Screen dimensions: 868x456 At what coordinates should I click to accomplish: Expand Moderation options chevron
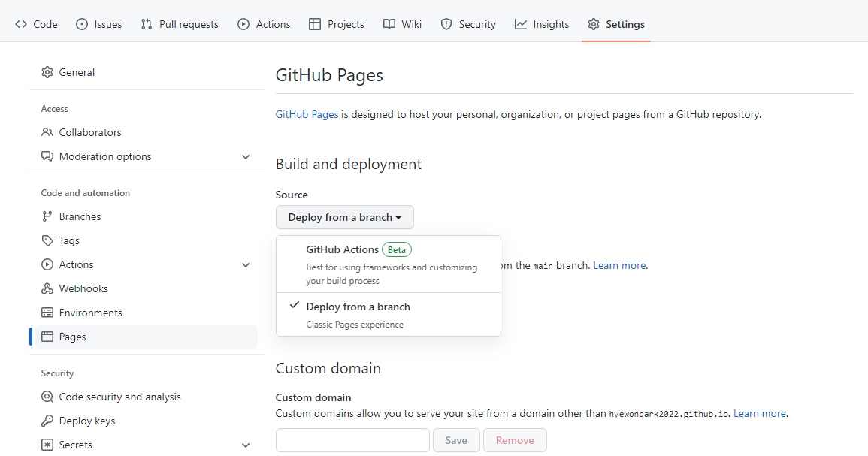pos(246,157)
